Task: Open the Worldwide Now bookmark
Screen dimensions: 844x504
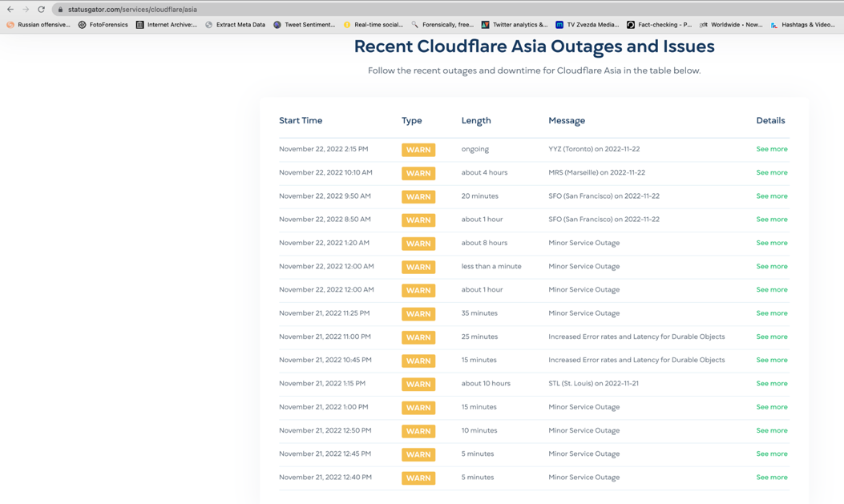Action: coord(731,25)
